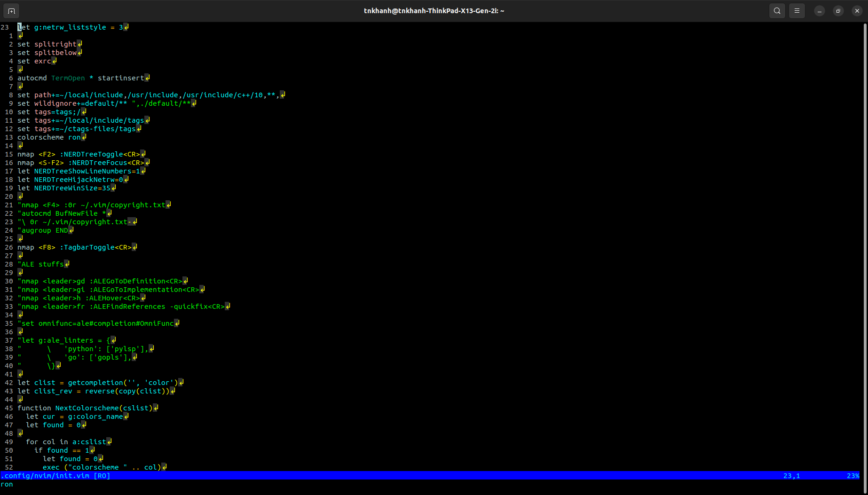
Task: Click 'NextColorscheme(cslist)' function name
Action: tap(104, 408)
